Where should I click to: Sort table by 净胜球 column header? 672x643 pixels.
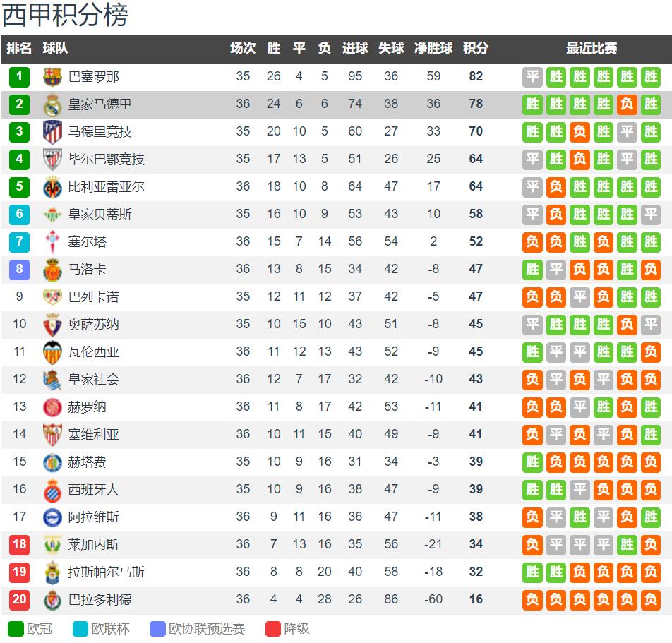(433, 48)
